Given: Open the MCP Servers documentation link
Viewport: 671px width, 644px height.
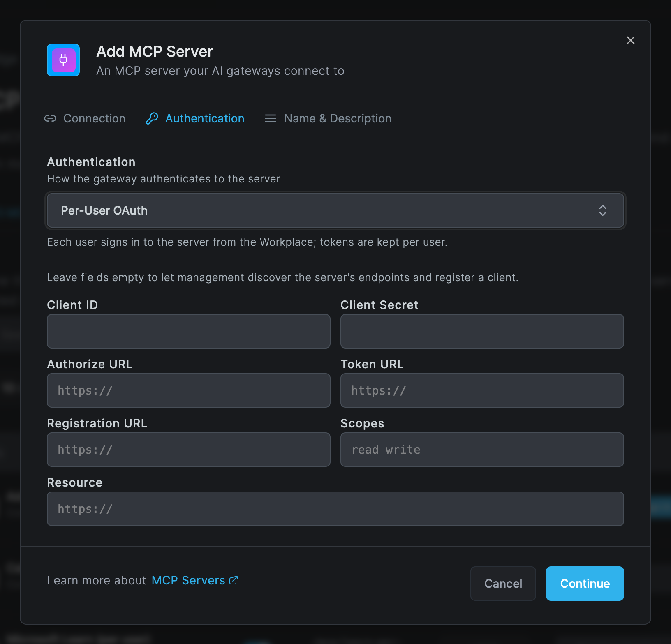Looking at the screenshot, I should click(194, 580).
